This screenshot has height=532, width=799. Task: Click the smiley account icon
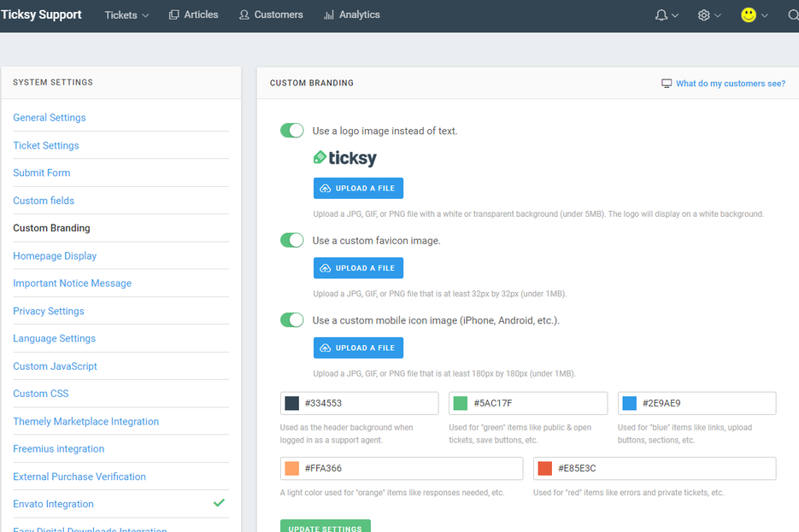pyautogui.click(x=747, y=15)
